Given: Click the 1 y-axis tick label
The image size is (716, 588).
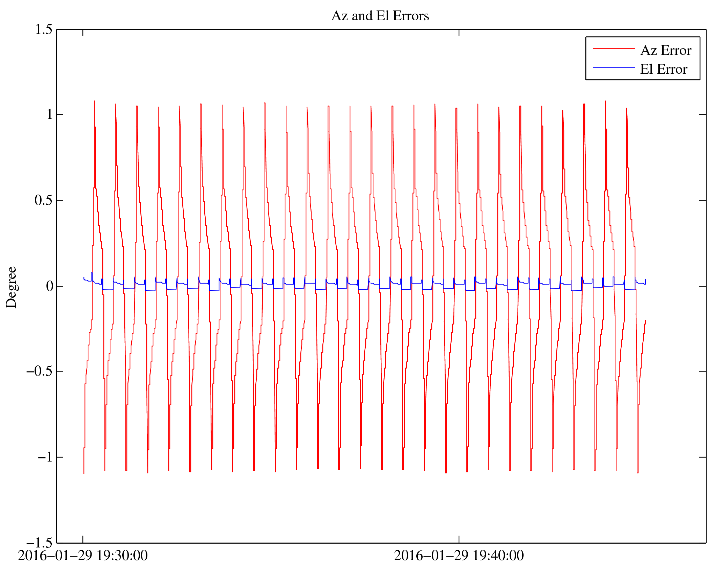Looking at the screenshot, I should point(49,114).
